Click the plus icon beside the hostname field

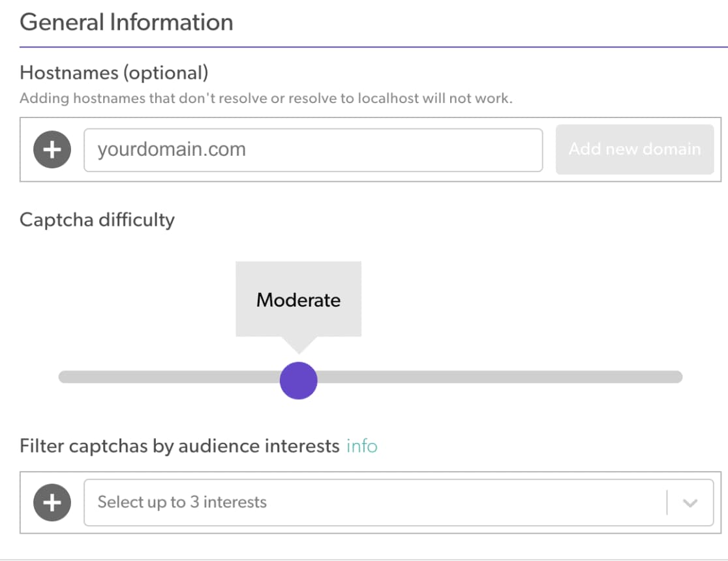coord(52,149)
